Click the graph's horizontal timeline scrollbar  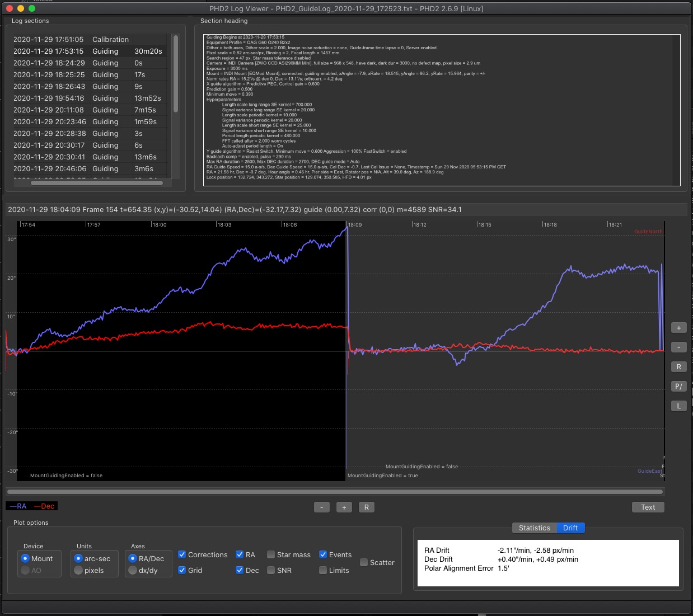click(x=335, y=492)
